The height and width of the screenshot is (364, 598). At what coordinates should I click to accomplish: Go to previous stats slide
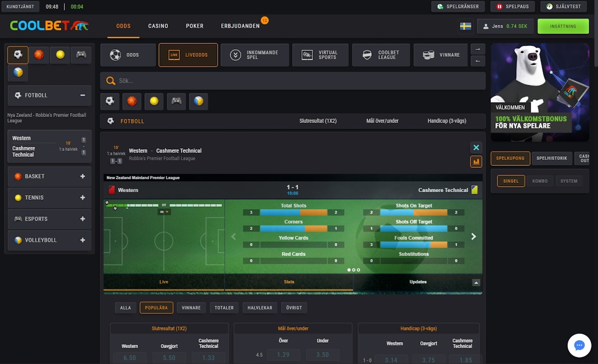(x=233, y=237)
